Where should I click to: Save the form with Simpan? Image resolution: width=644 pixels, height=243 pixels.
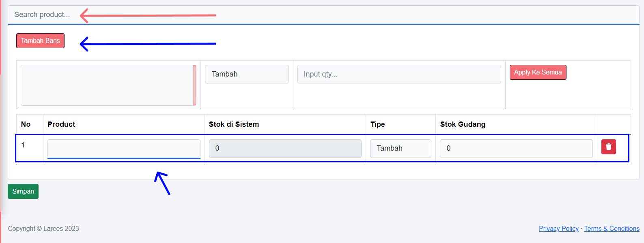[x=23, y=191]
